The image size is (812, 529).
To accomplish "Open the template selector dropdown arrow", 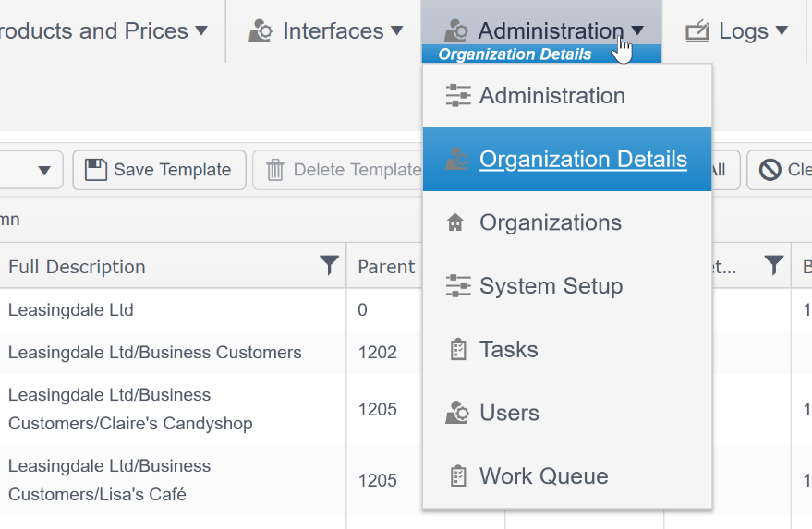I will click(x=44, y=170).
